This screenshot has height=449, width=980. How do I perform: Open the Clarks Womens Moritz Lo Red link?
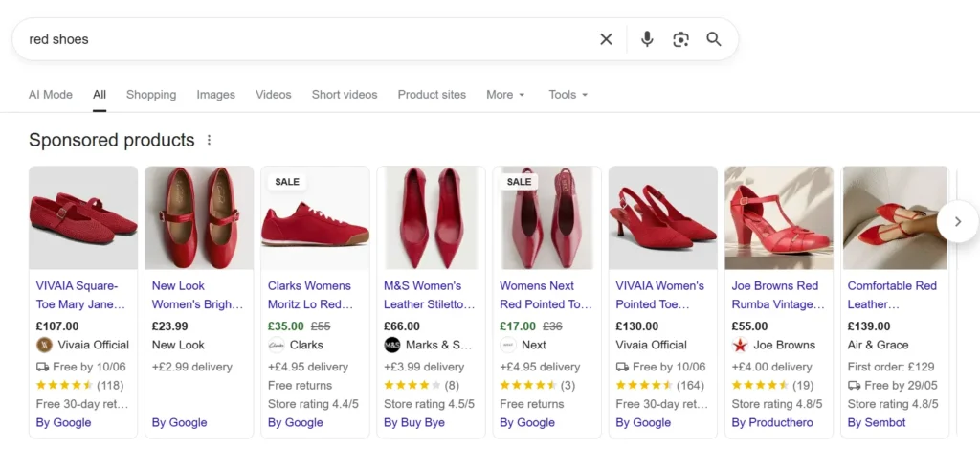tap(311, 295)
